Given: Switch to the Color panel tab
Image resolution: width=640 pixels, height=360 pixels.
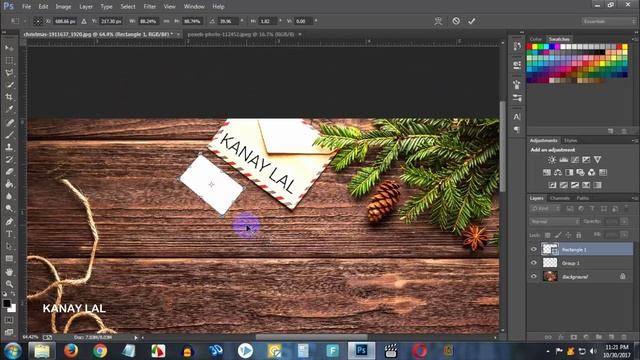Looking at the screenshot, I should (x=536, y=39).
